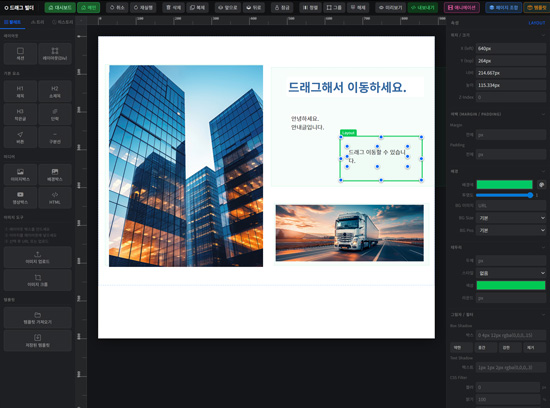This screenshot has height=408, width=550.
Task: Export with the green 내보내기 button
Action: [423, 7]
